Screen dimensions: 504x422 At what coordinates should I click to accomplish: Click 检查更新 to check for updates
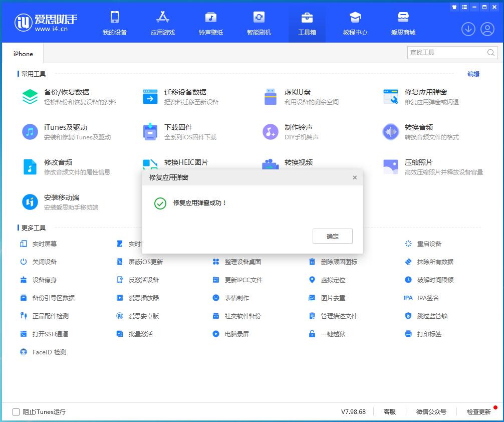pyautogui.click(x=478, y=411)
